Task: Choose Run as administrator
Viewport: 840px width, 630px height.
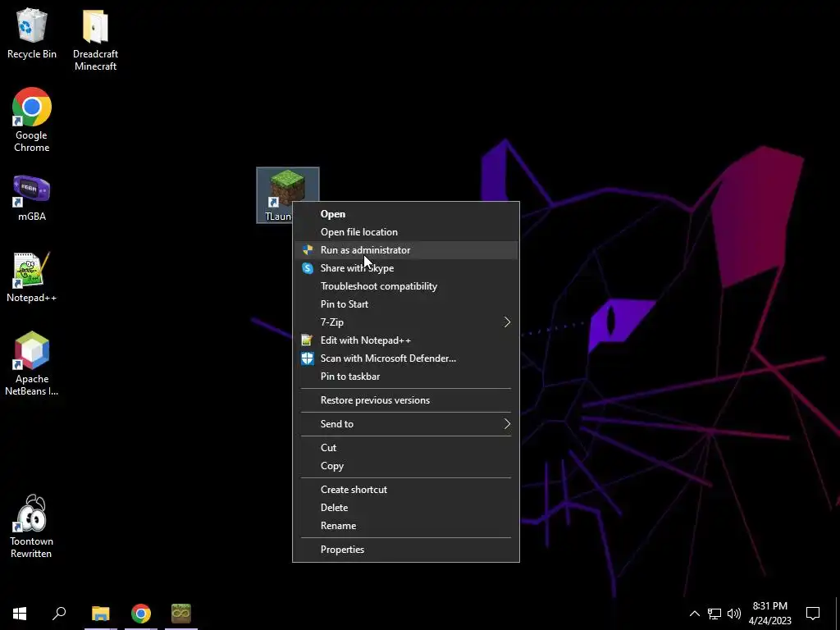Action: click(405, 250)
